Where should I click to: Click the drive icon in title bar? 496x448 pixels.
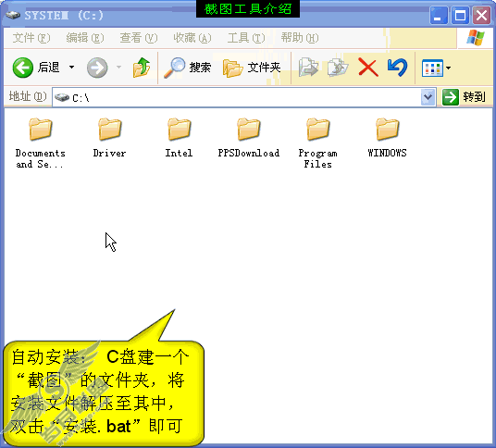[x=13, y=15]
